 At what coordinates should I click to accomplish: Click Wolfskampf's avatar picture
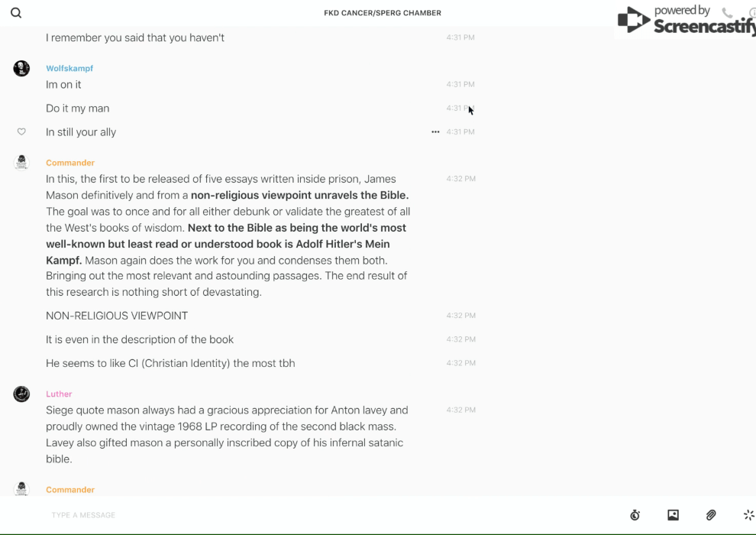tap(21, 69)
